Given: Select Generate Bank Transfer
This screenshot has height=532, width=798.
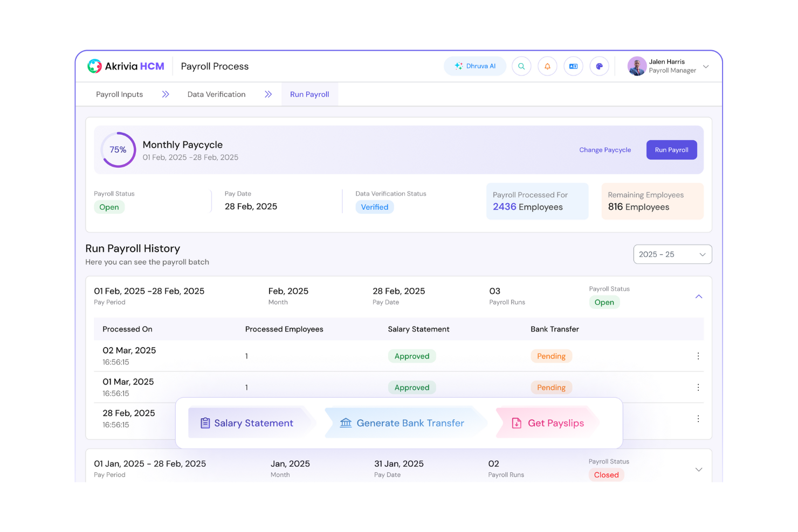Looking at the screenshot, I should click(x=404, y=423).
